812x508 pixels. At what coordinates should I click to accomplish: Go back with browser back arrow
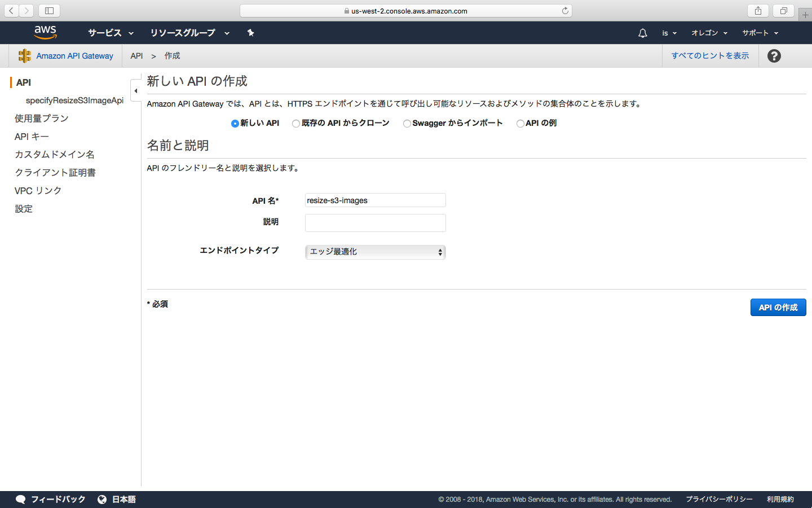coord(11,11)
